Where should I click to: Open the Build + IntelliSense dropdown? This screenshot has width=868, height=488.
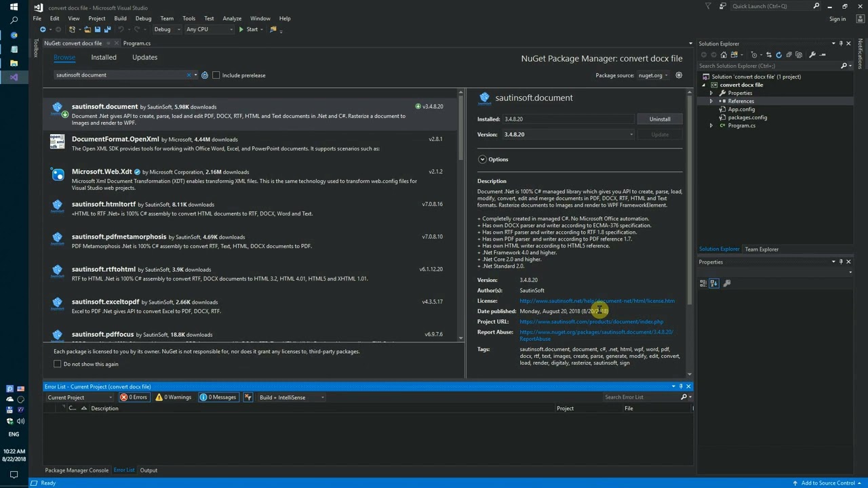(292, 397)
